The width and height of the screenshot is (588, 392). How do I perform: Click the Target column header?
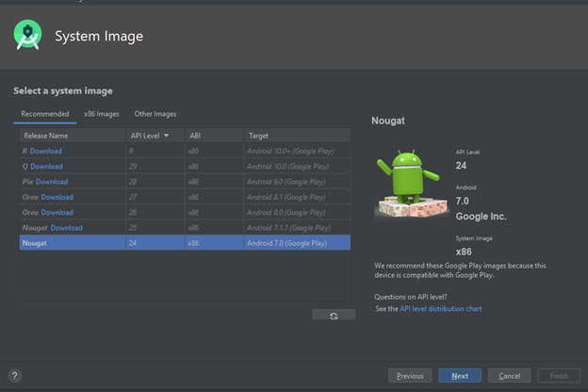(298, 136)
